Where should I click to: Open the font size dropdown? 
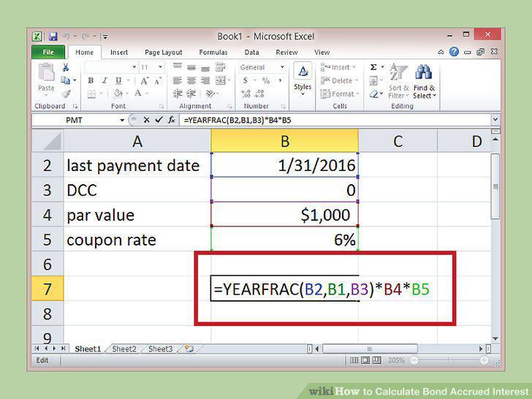point(160,67)
